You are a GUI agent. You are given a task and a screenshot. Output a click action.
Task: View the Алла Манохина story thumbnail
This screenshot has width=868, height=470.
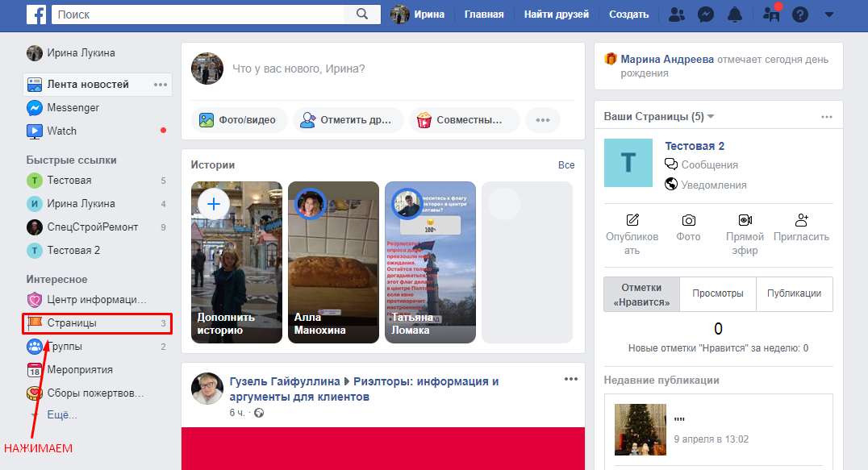click(333, 262)
